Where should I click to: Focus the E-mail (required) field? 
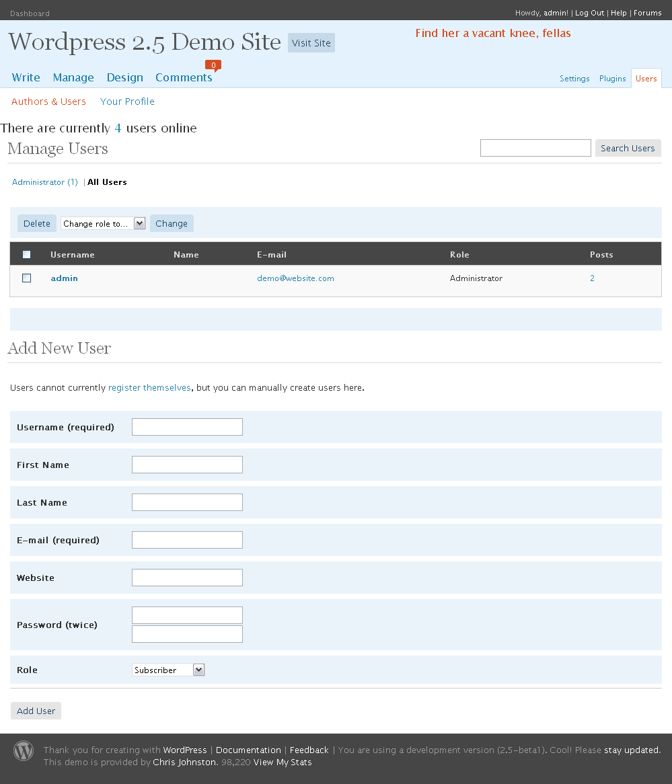[187, 540]
